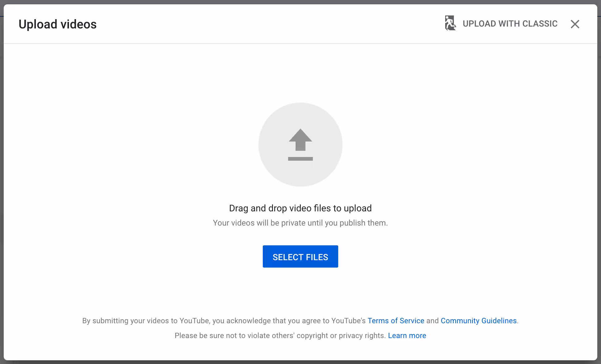The height and width of the screenshot is (364, 601).
Task: Close the Upload videos dialog
Action: pyautogui.click(x=575, y=24)
